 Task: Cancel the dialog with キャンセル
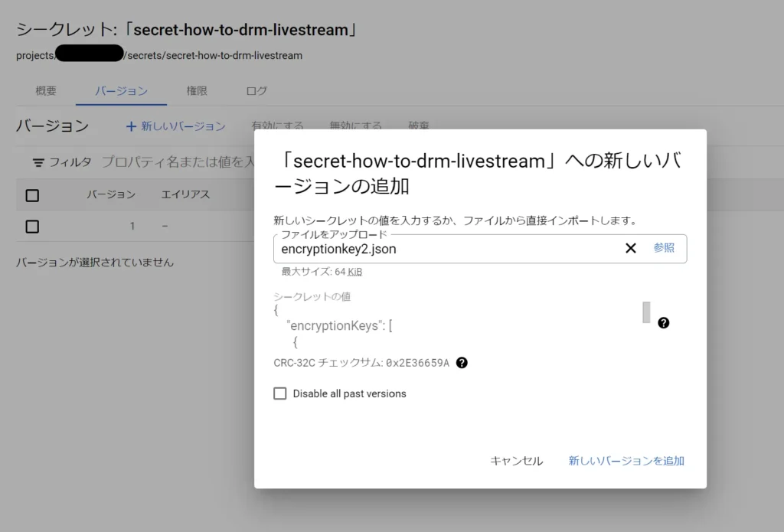(x=517, y=461)
